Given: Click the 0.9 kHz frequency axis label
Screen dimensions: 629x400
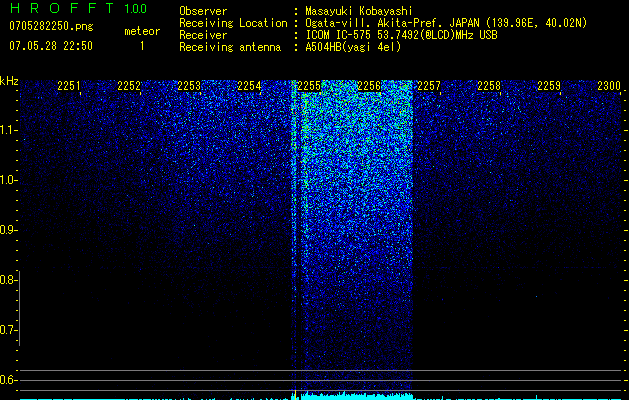Looking at the screenshot, I should point(8,230).
